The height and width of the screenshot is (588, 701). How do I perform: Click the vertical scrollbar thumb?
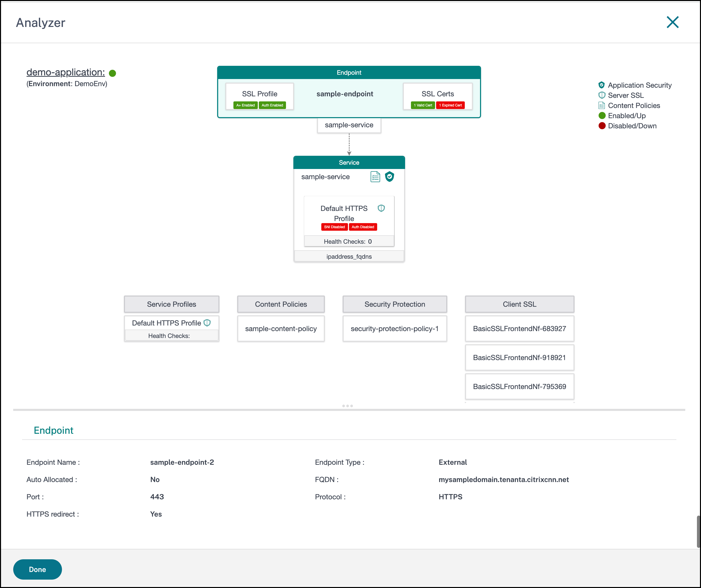coord(698,532)
